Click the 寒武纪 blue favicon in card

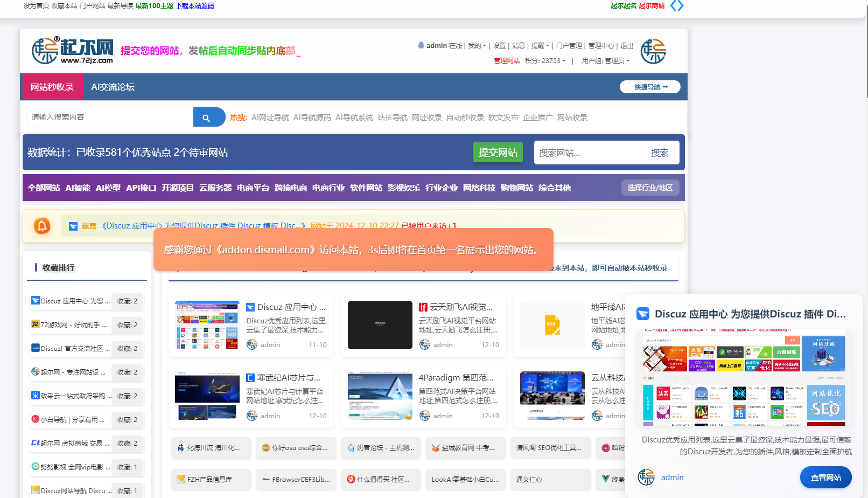(x=250, y=378)
